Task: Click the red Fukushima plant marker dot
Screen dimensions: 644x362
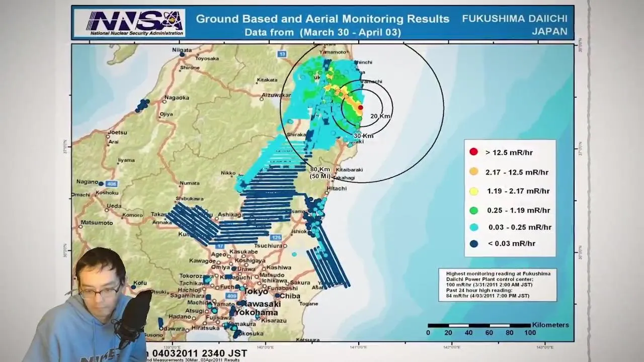Action: pos(360,108)
